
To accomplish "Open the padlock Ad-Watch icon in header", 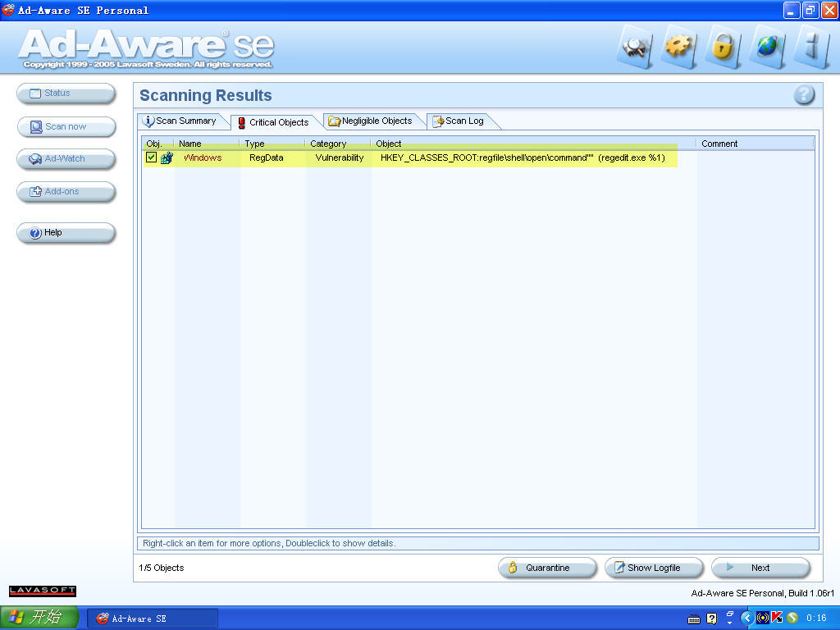I will pyautogui.click(x=724, y=48).
